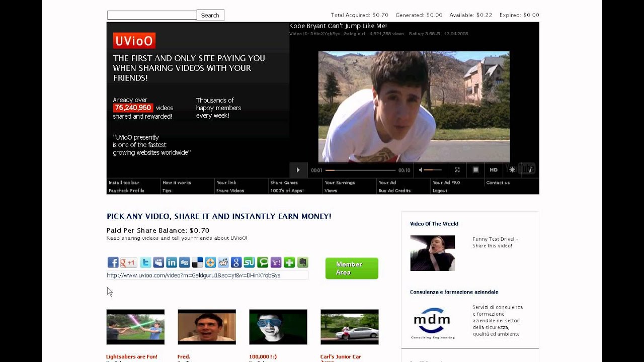The height and width of the screenshot is (362, 644).
Task: Open Your link menu item
Action: (x=226, y=183)
